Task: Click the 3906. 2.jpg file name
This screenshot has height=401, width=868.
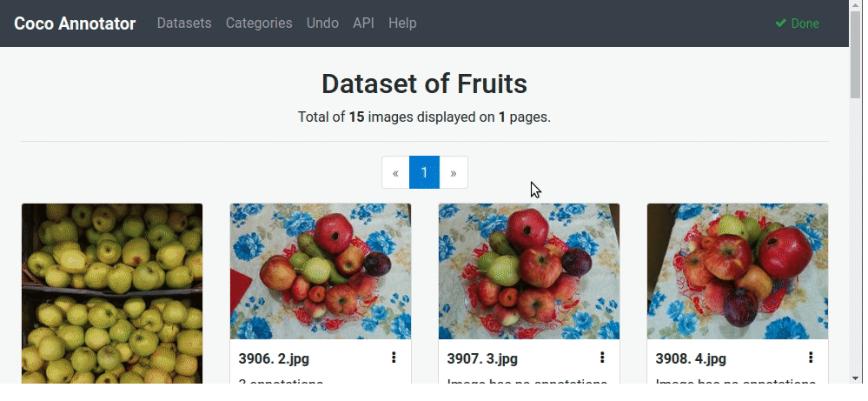Action: 274,358
